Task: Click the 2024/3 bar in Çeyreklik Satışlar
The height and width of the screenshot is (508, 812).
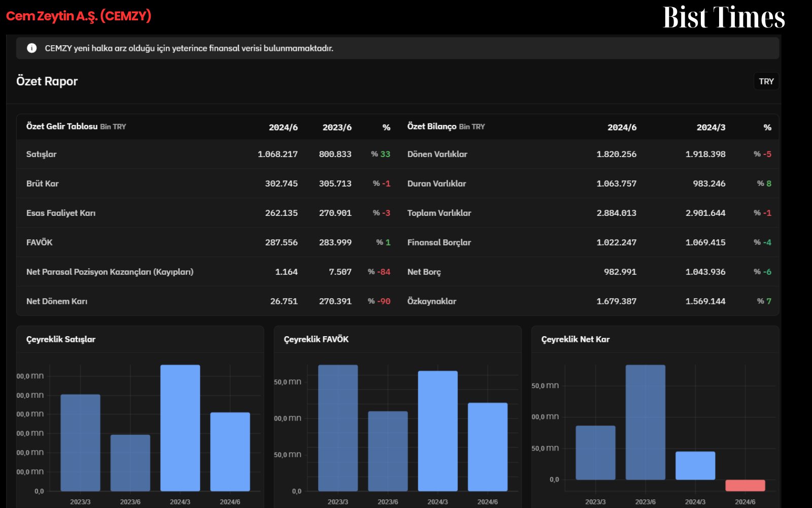Action: click(x=180, y=428)
